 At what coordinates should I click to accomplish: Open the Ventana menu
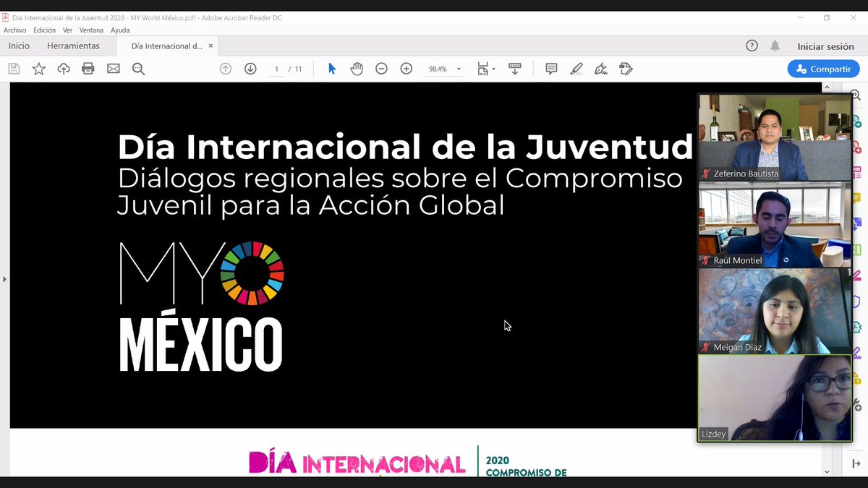pos(91,30)
